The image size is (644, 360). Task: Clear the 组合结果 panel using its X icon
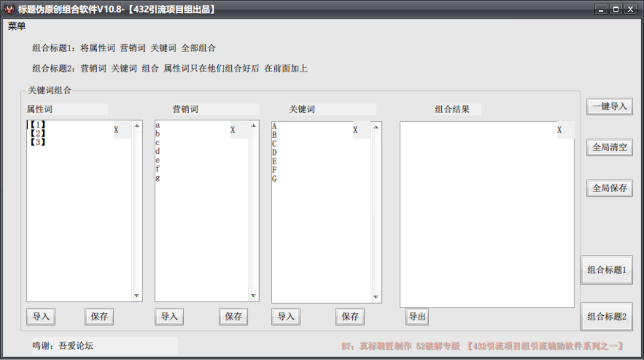point(559,130)
